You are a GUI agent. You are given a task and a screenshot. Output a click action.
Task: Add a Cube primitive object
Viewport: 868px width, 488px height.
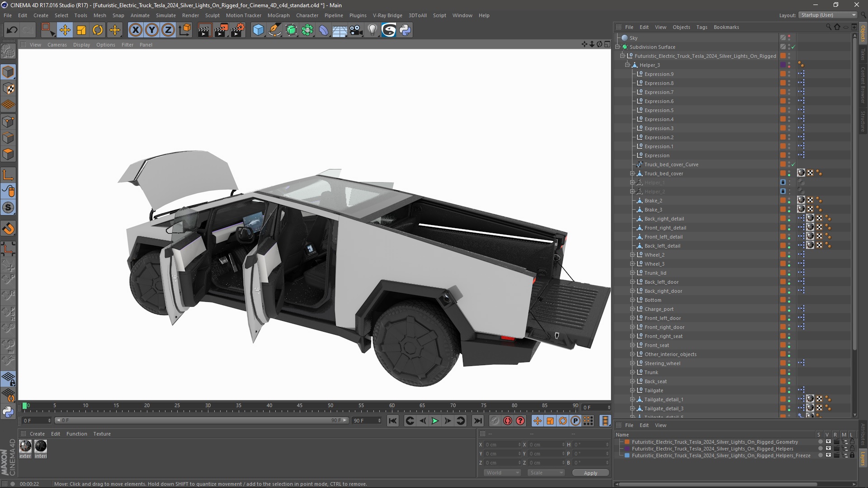[x=258, y=30]
